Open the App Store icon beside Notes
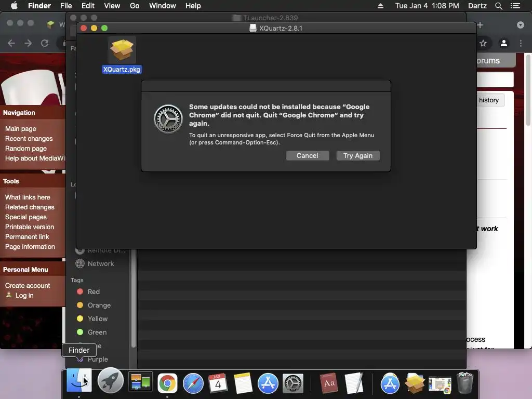 point(268,383)
